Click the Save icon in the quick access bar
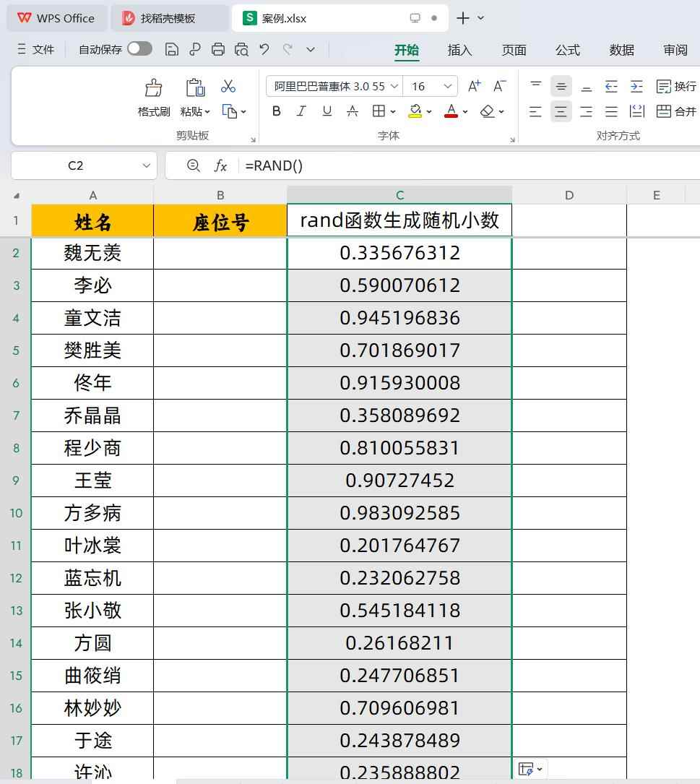Image resolution: width=700 pixels, height=784 pixels. (x=171, y=50)
